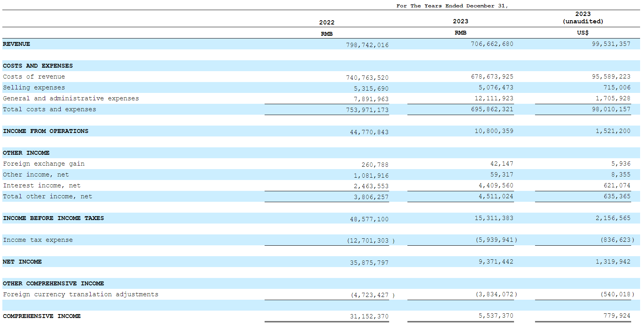This screenshot has height=325, width=644.
Task: Select US$ net income value 1,319,942
Action: point(612,262)
